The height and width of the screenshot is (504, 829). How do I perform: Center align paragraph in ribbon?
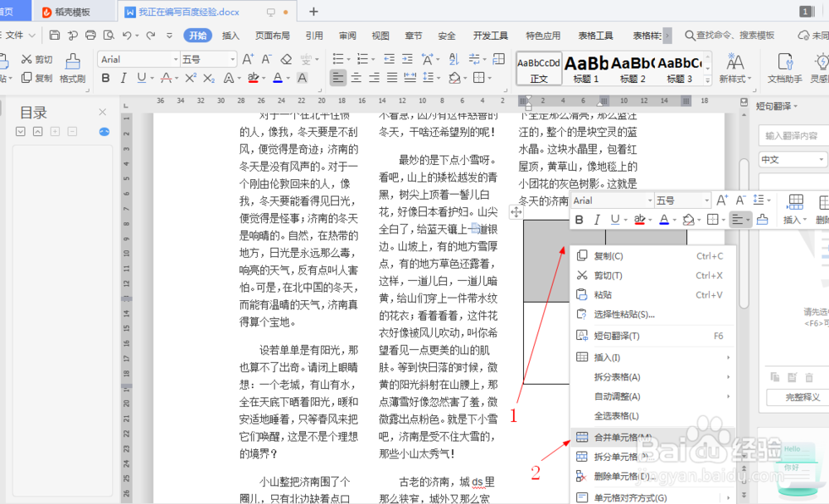[x=356, y=78]
